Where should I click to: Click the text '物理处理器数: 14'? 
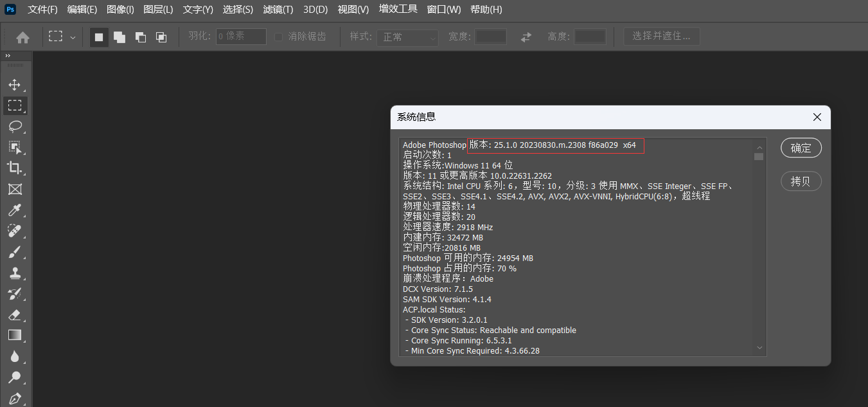(439, 206)
